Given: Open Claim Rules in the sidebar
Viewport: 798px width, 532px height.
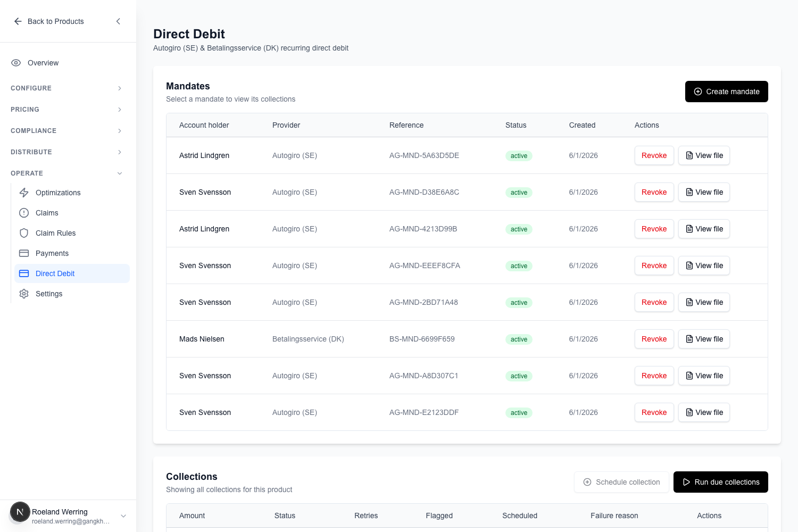Looking at the screenshot, I should click(x=72, y=233).
